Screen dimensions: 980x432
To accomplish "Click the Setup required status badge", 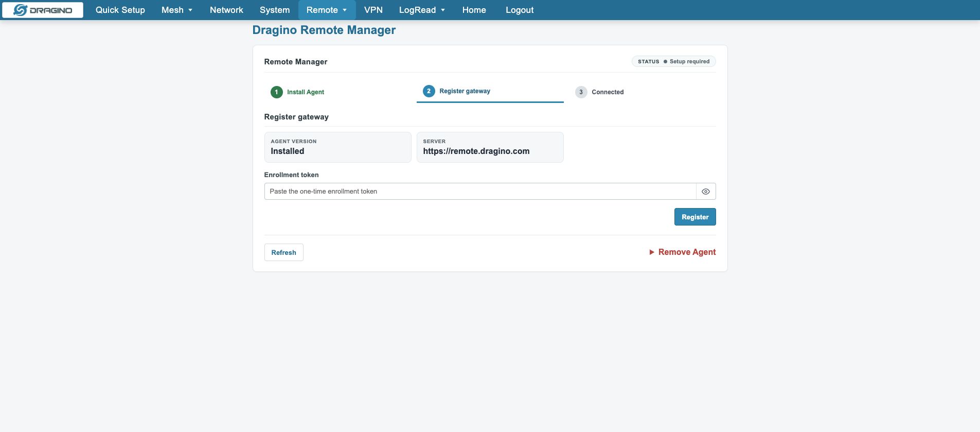I will coord(674,61).
